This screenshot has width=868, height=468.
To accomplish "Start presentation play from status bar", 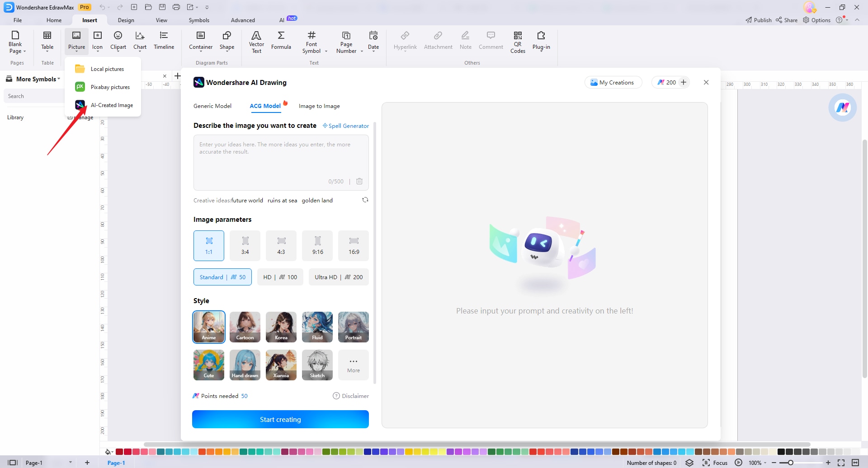I will coord(738,463).
